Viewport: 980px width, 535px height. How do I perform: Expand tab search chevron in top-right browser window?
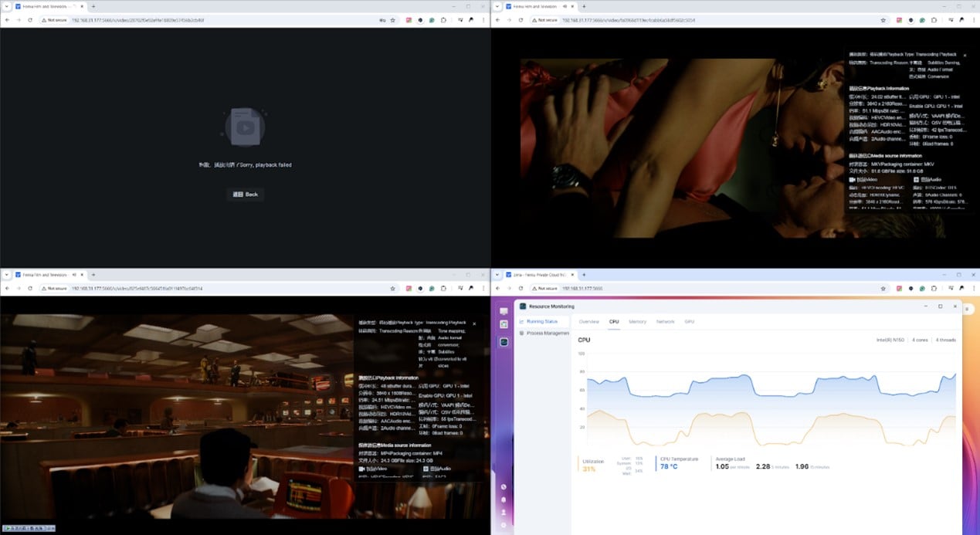click(497, 6)
